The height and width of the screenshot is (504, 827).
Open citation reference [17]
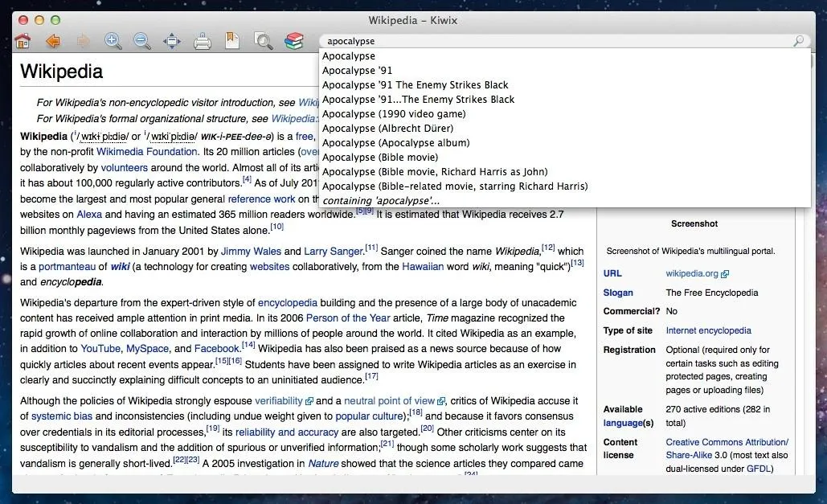371,376
